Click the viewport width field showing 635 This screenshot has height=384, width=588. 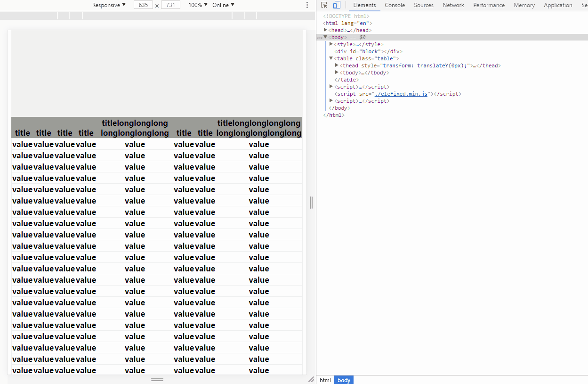(143, 5)
